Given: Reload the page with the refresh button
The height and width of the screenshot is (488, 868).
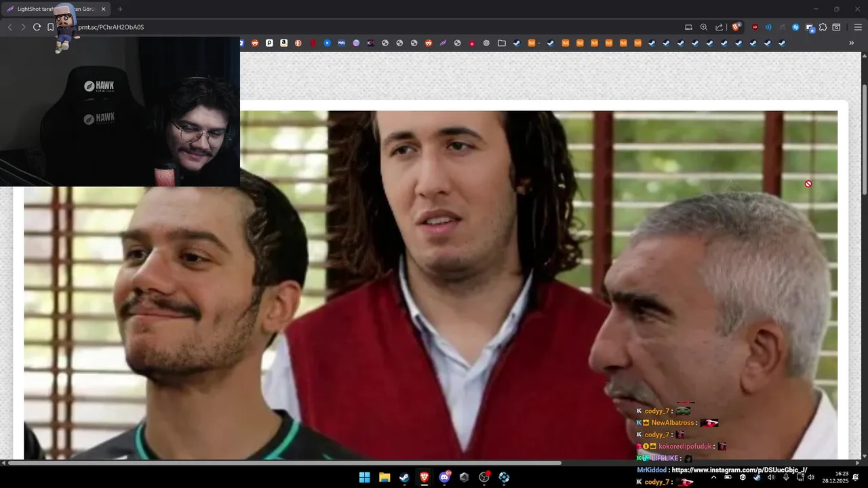Looking at the screenshot, I should (x=37, y=27).
